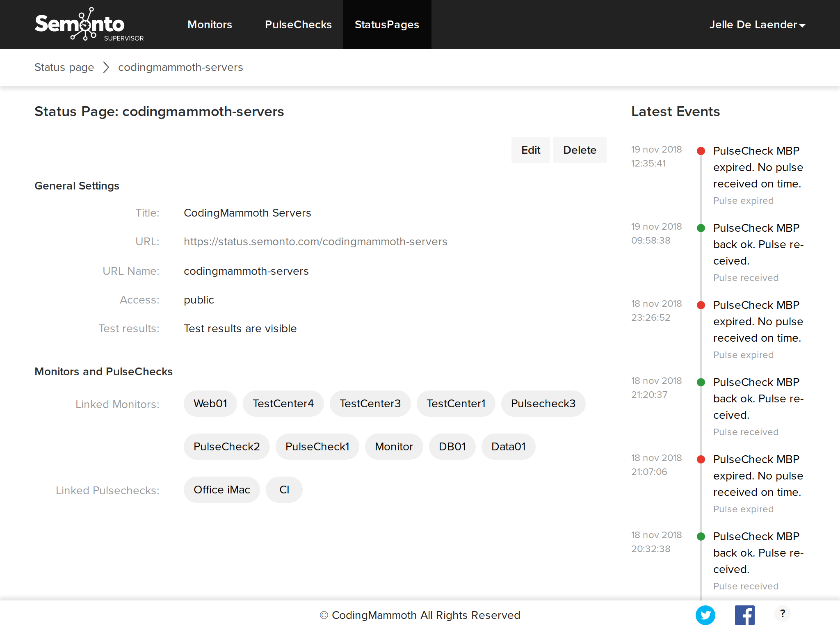Click 'Test results are visible' text
This screenshot has height=630, width=840.
pyautogui.click(x=240, y=329)
